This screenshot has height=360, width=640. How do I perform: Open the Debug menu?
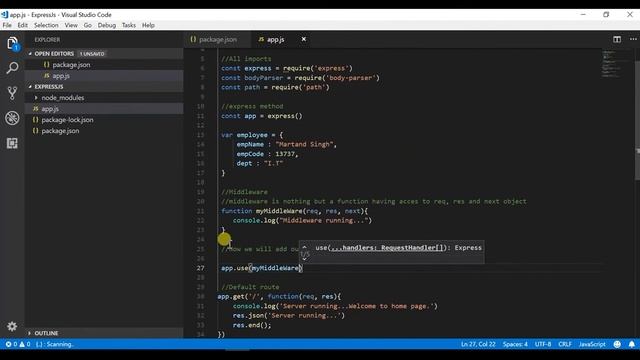point(107,25)
